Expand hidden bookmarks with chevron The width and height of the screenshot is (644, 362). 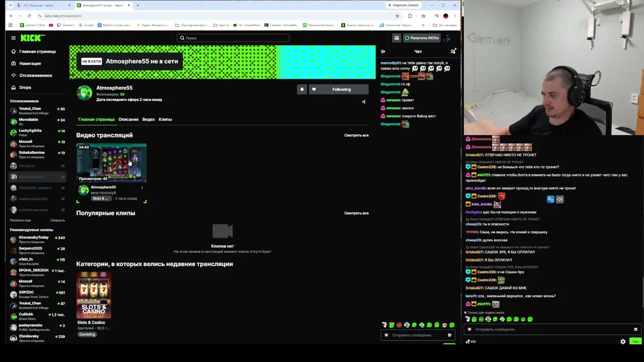[x=423, y=25]
